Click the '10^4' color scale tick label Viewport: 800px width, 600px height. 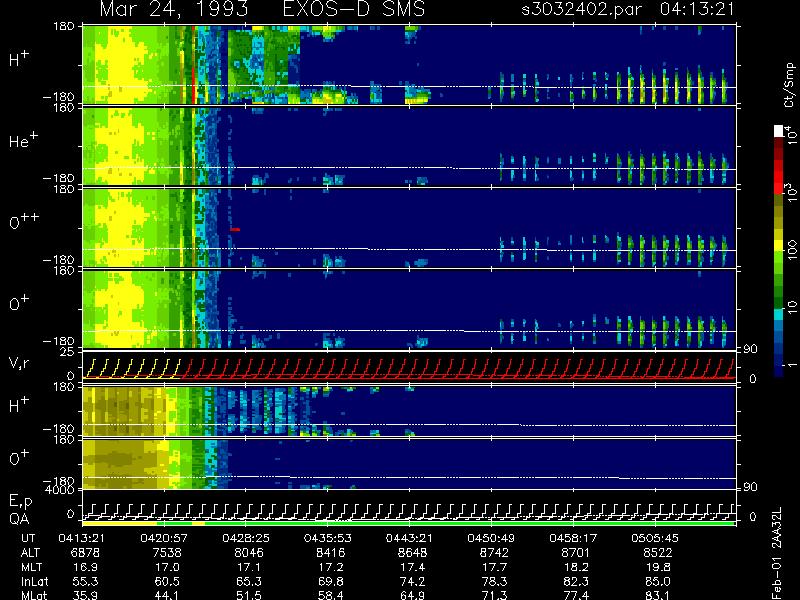pyautogui.click(x=789, y=134)
